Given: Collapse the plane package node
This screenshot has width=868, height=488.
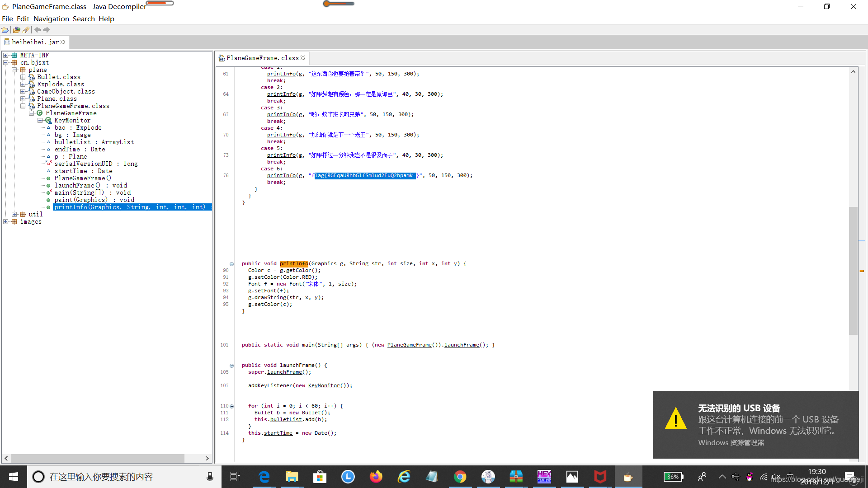Looking at the screenshot, I should 14,70.
